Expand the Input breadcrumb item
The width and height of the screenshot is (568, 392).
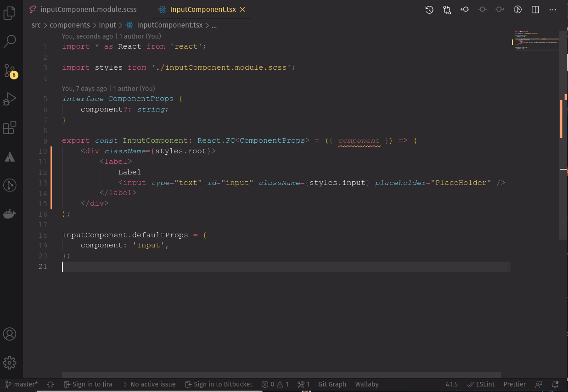pyautogui.click(x=107, y=25)
